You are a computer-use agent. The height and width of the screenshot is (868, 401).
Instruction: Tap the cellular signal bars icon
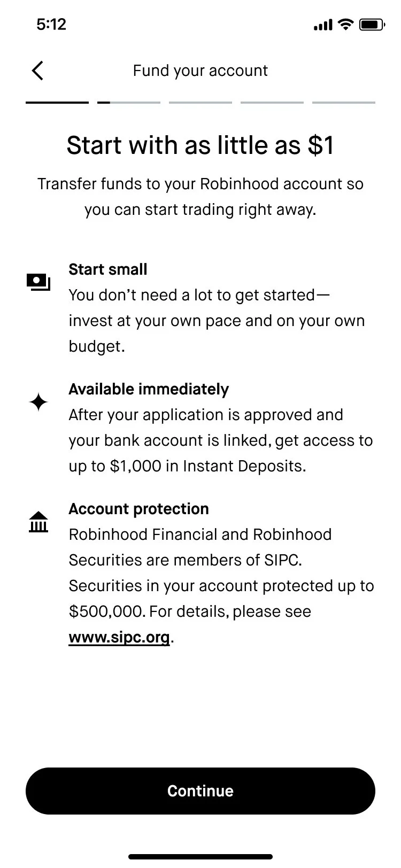[x=323, y=25]
